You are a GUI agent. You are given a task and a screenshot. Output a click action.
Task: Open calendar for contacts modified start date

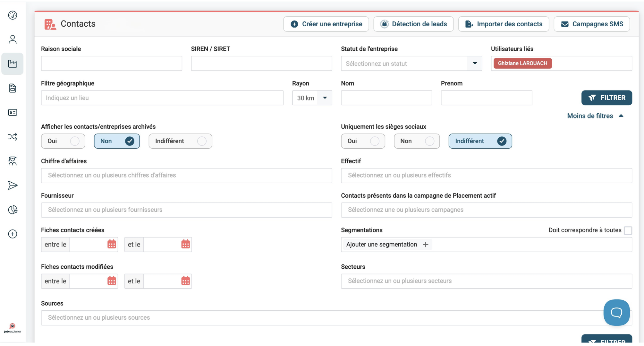tap(112, 281)
